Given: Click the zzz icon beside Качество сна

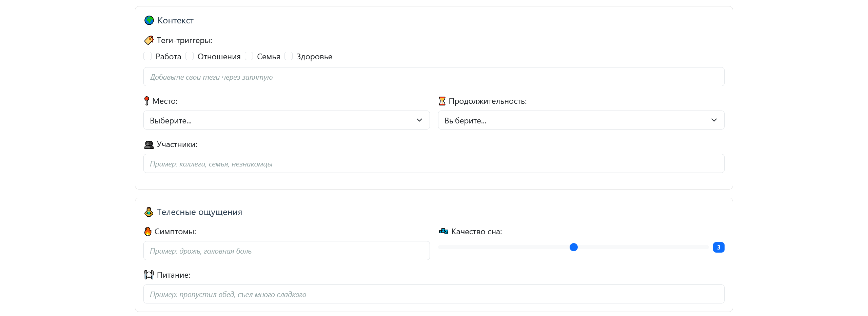Looking at the screenshot, I should [443, 231].
